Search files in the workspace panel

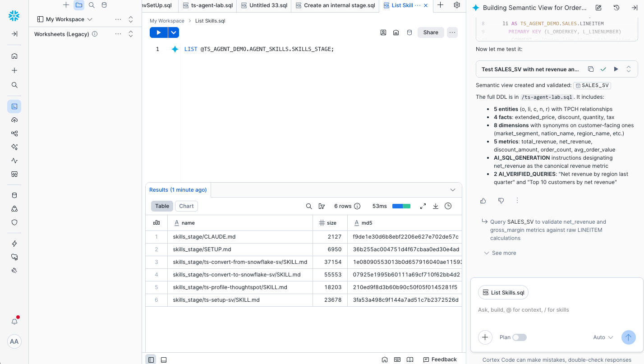coord(92,5)
